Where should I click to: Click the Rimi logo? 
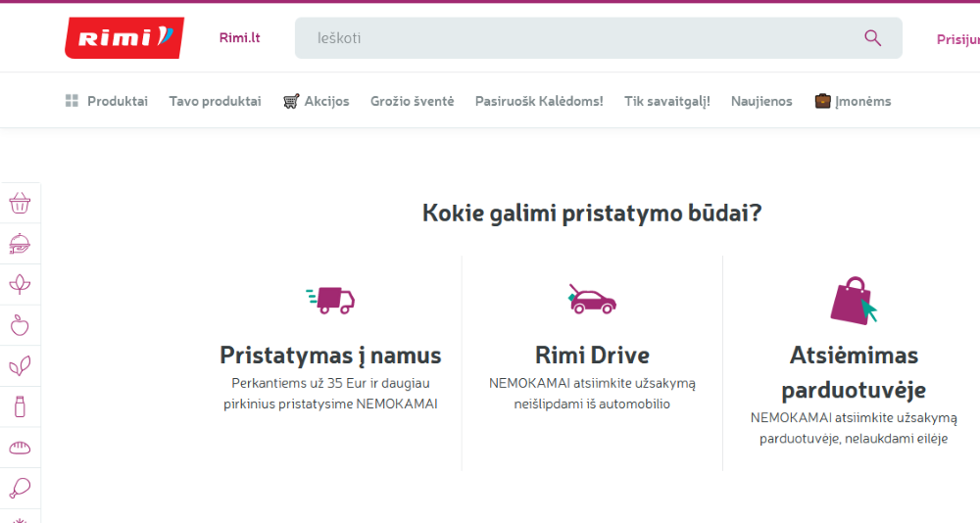coord(124,37)
